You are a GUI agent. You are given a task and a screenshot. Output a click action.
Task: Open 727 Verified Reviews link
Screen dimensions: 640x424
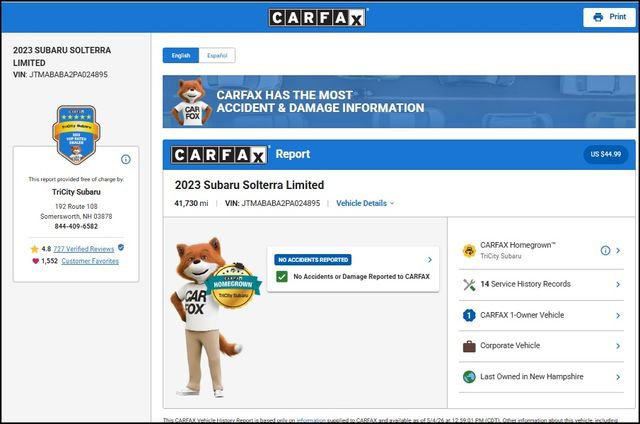84,249
